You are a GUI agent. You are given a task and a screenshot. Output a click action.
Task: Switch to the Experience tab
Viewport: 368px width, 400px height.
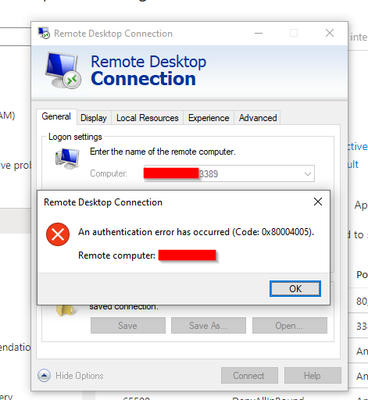coord(208,118)
